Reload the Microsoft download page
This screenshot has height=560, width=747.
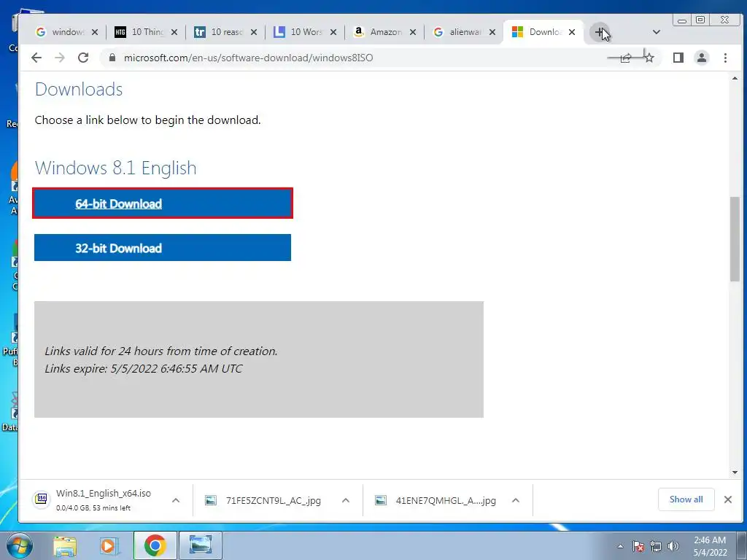(x=83, y=58)
